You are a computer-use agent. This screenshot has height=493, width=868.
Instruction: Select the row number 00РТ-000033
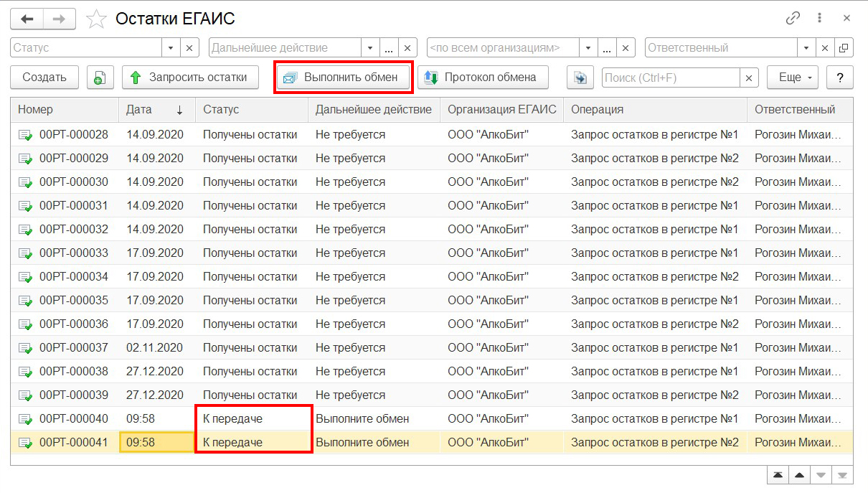pyautogui.click(x=74, y=253)
